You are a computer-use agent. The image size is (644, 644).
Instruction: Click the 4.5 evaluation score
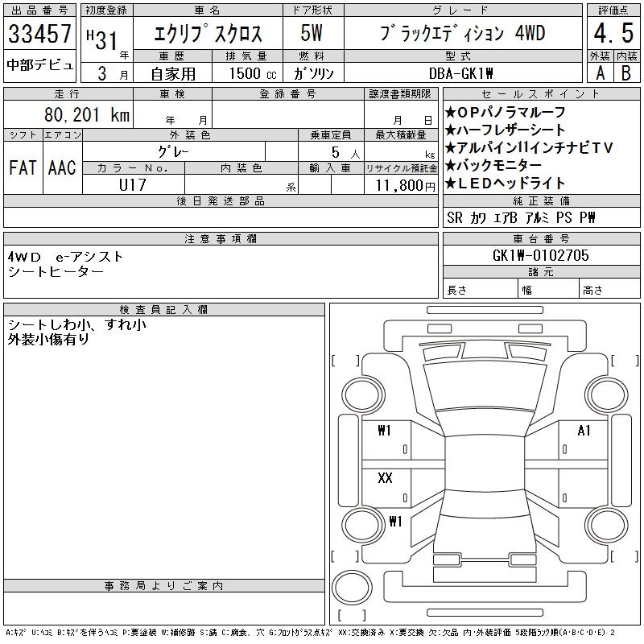tap(612, 35)
